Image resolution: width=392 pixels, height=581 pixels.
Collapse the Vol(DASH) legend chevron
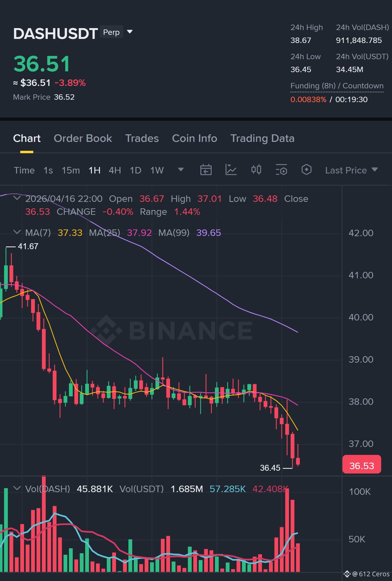click(17, 488)
